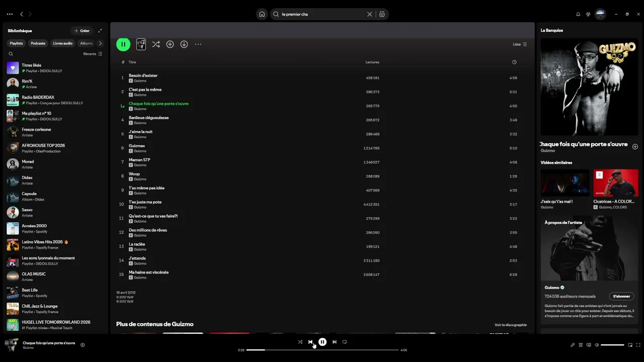Sort by the Lectures column header
The height and width of the screenshot is (362, 644).
point(372,62)
